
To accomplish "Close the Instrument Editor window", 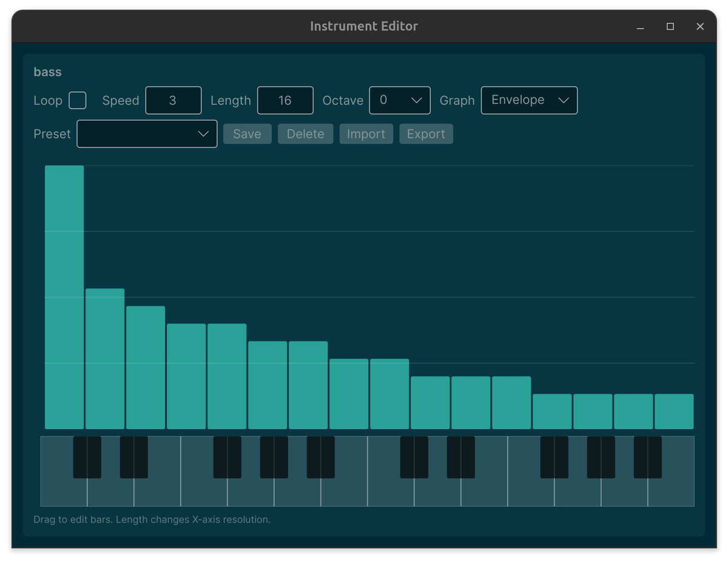I will [700, 27].
